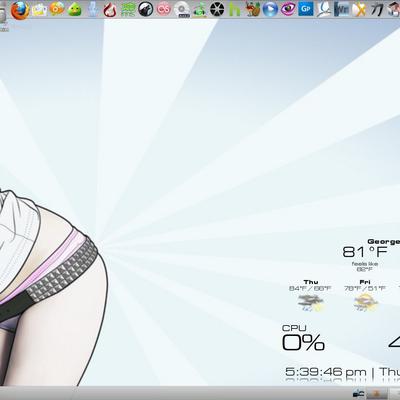Open the blue play-button media player

(270, 9)
